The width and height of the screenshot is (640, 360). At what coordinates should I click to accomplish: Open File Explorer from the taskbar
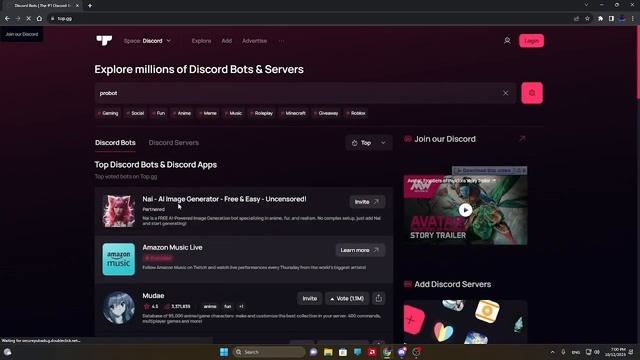tap(328, 352)
